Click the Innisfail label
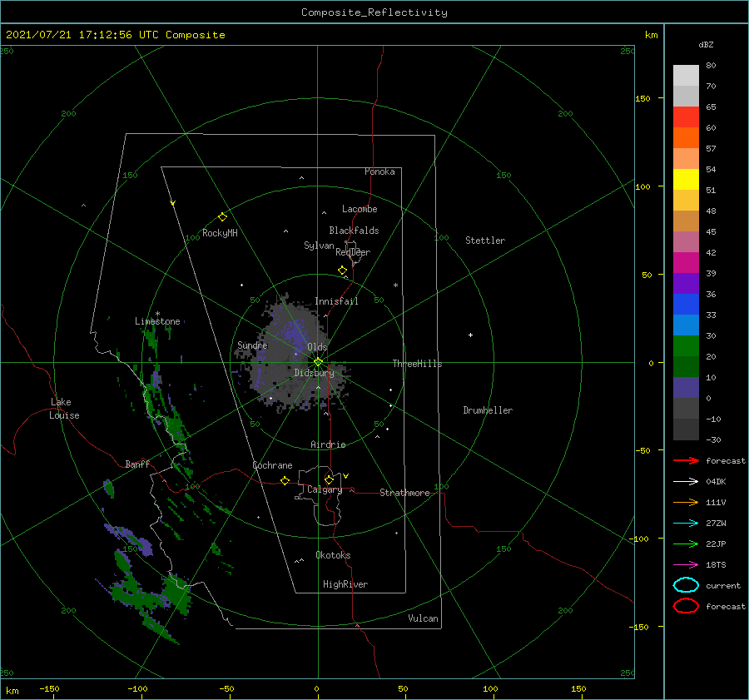Screen dimensions: 749x700 336,301
